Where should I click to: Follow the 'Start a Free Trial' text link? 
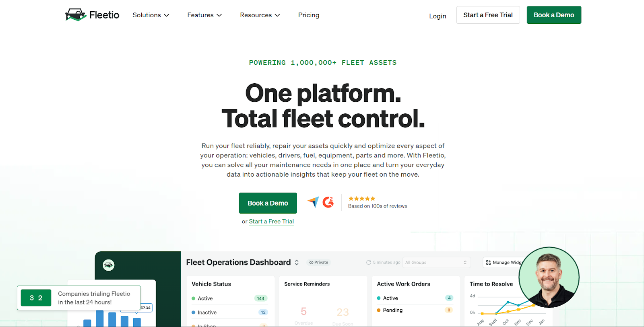pyautogui.click(x=271, y=221)
